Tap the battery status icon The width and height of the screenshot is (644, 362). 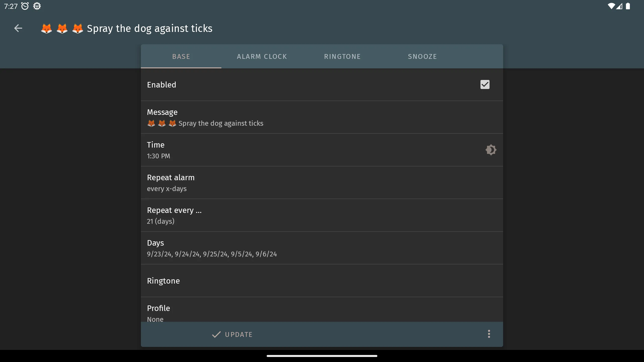(x=628, y=6)
